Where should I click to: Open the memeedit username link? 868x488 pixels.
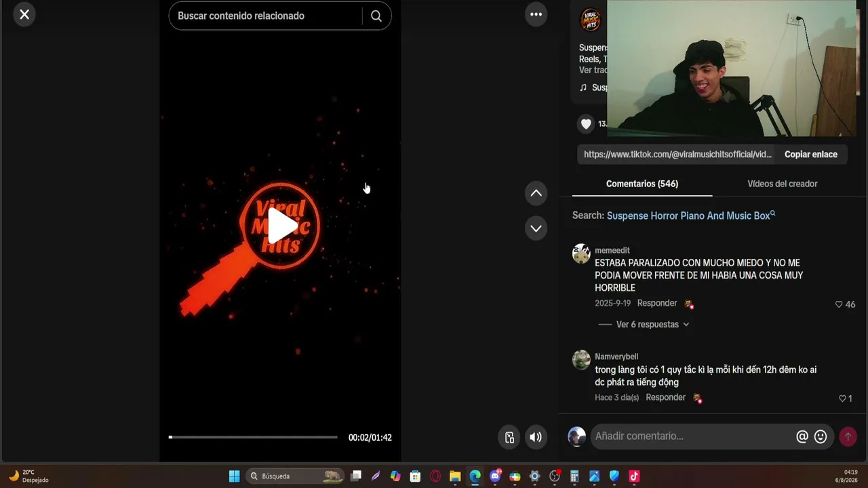(x=612, y=251)
